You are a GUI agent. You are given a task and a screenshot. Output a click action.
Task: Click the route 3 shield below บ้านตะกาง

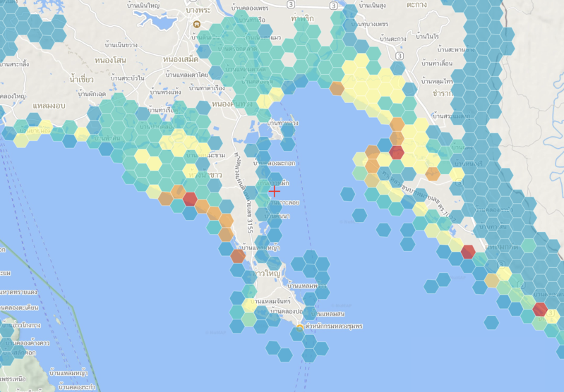point(400,55)
